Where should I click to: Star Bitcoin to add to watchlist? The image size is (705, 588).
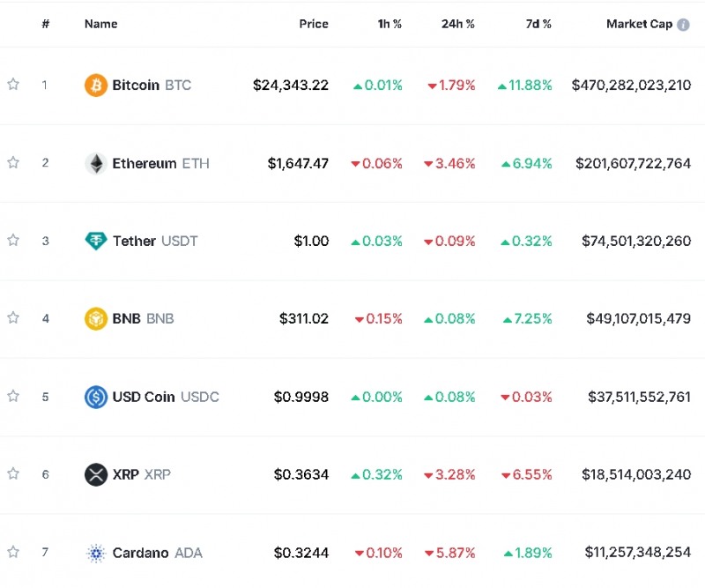click(13, 85)
